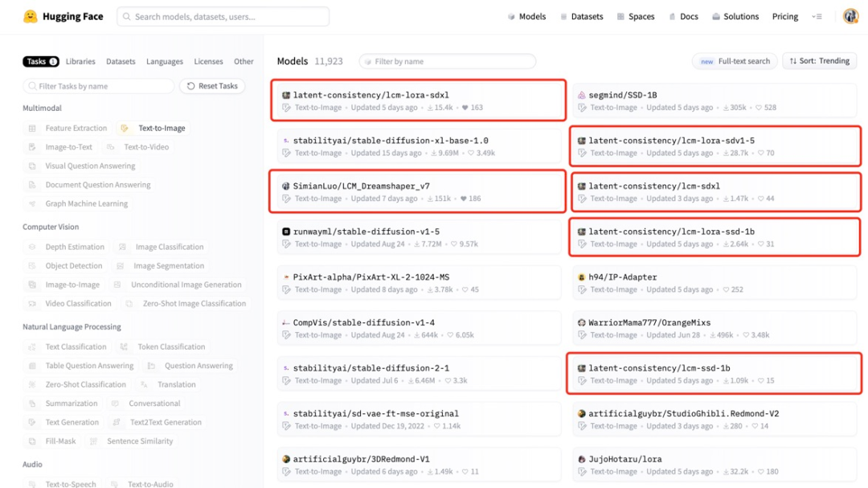Click the h94/IP-Adapter avatar icon
This screenshot has width=868, height=488.
click(x=581, y=277)
